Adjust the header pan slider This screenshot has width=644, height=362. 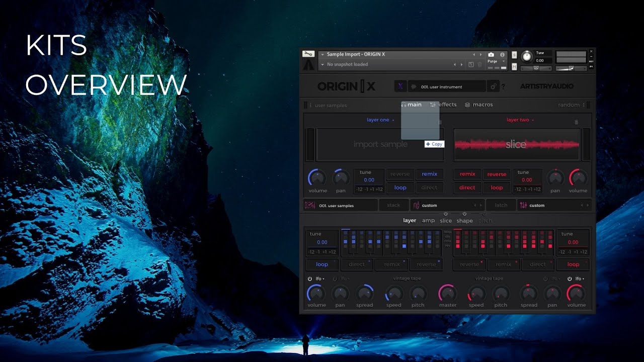coord(536,68)
